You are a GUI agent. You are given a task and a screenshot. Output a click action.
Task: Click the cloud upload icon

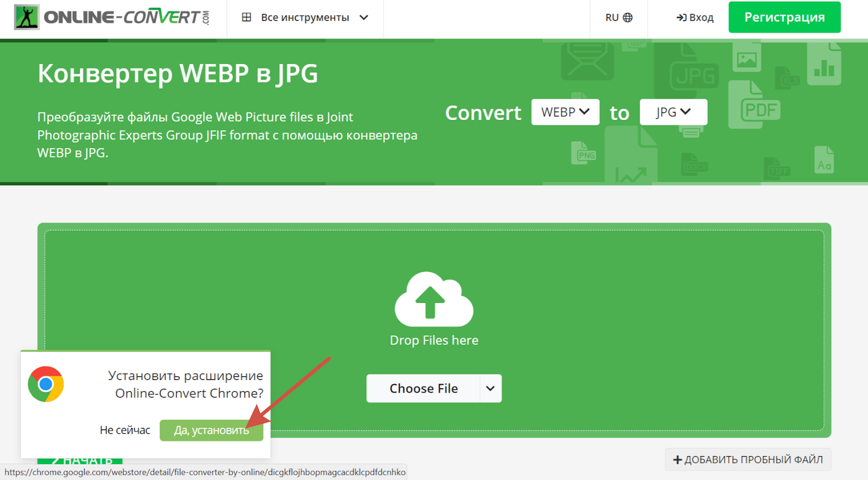tap(433, 299)
